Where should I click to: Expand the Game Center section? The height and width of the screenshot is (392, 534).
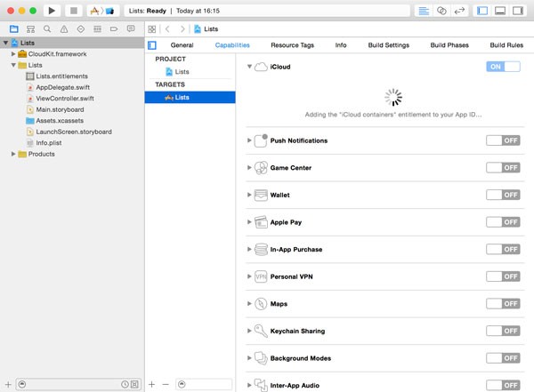(x=249, y=168)
